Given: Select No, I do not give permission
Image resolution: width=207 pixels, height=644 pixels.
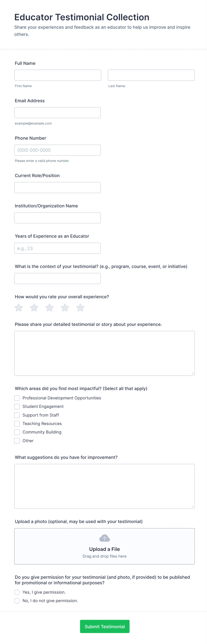Looking at the screenshot, I should click(x=17, y=601).
